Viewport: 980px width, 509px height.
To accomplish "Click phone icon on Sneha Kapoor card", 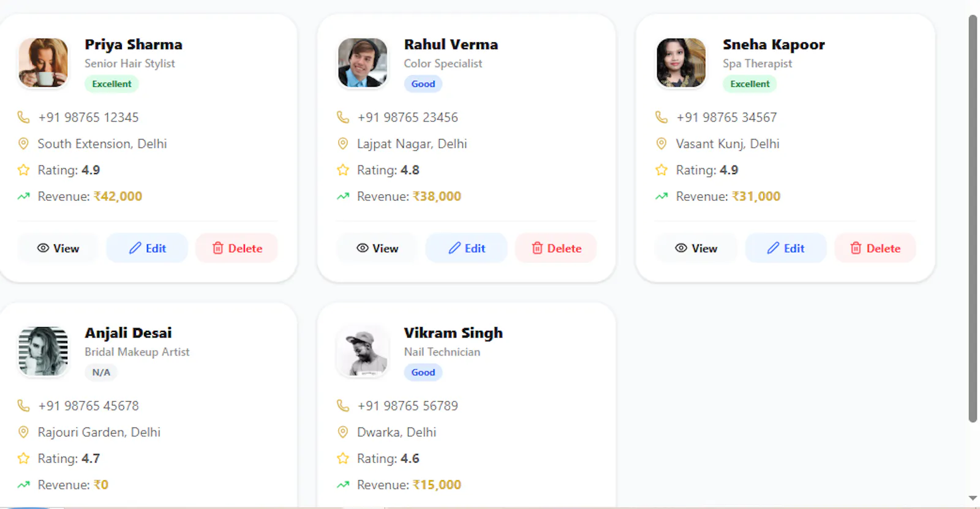I will click(661, 117).
